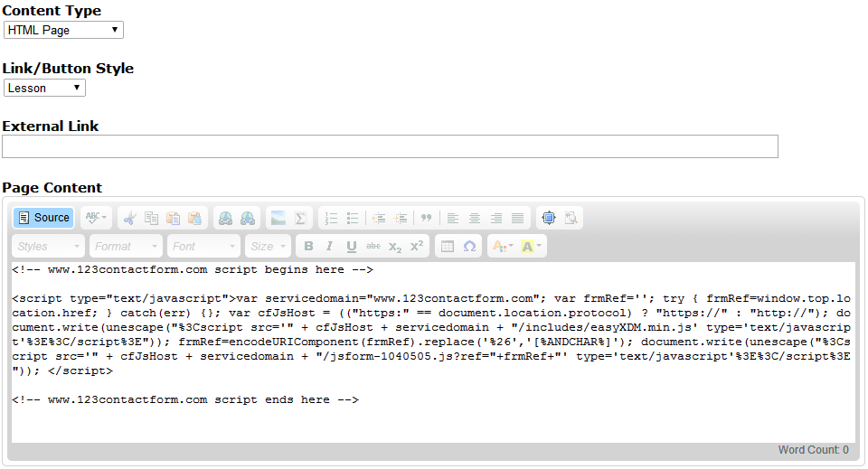Image resolution: width=868 pixels, height=469 pixels.
Task: Click the Decrease Indent icon
Action: [379, 218]
